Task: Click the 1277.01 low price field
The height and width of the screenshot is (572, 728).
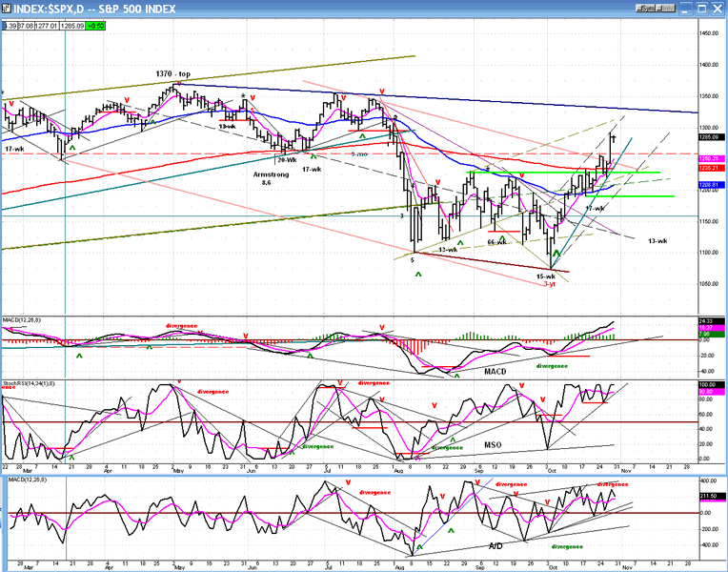Action: (x=47, y=26)
